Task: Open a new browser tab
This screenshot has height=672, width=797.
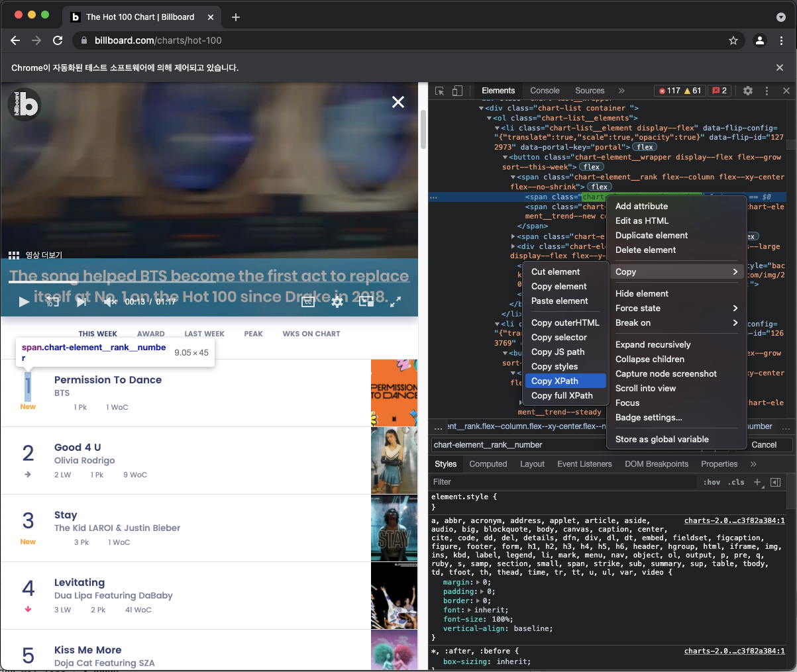Action: coord(236,17)
